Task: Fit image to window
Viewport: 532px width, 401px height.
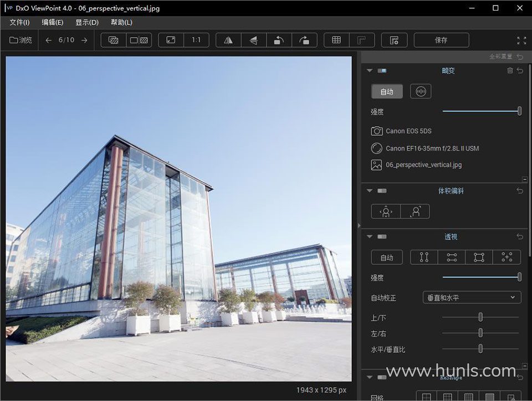Action: point(171,40)
